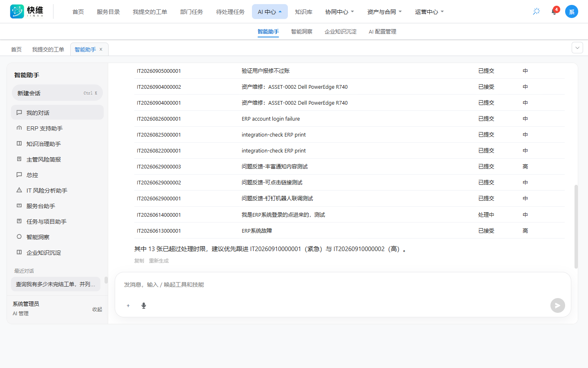Start a new chat with 新建会话

(57, 93)
